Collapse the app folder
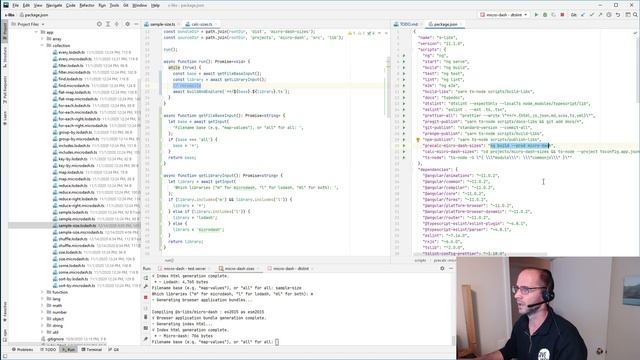This screenshot has height=360, width=640. click(x=36, y=32)
